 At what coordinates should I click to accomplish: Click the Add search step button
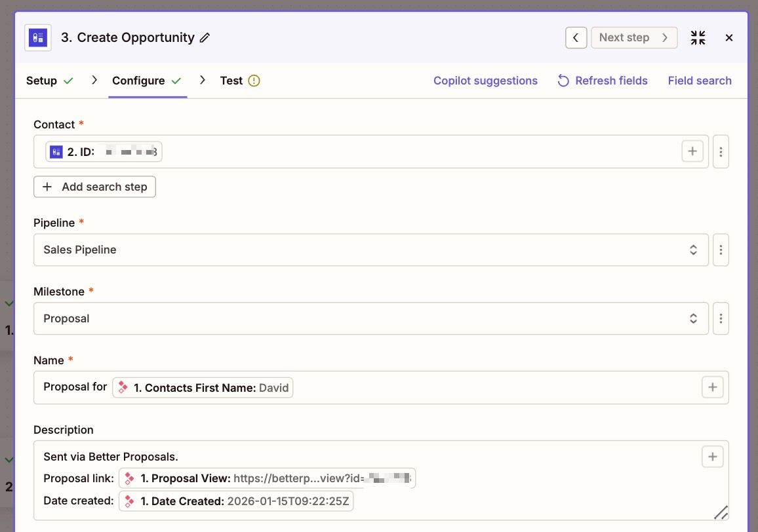pos(94,187)
